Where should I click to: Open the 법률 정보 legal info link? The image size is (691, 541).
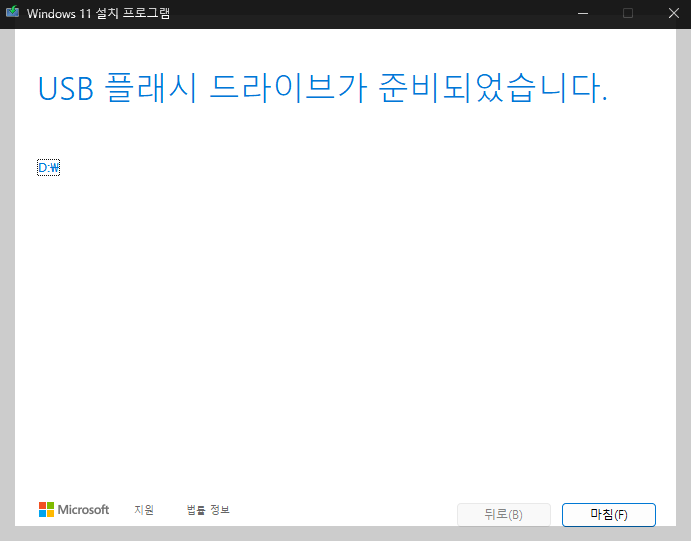click(208, 510)
